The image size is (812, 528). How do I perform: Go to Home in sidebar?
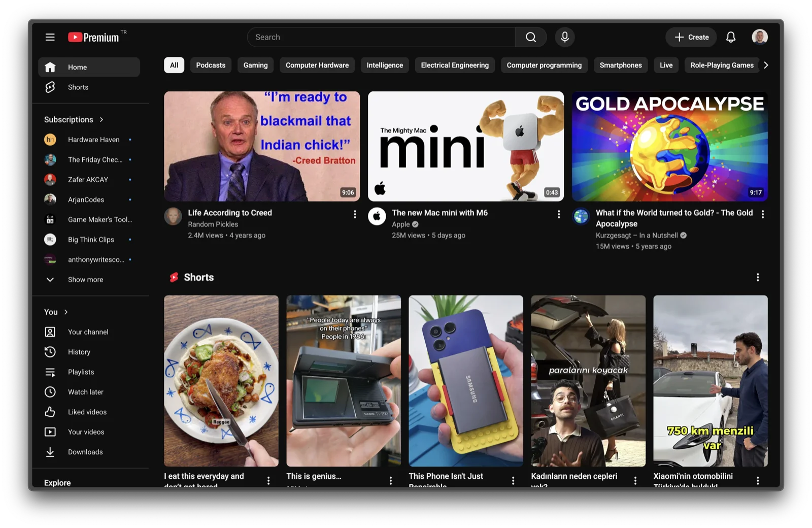[x=89, y=67]
